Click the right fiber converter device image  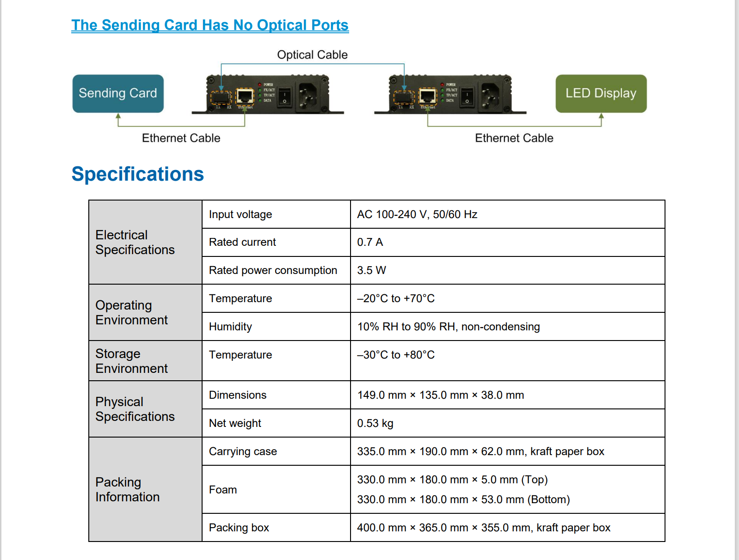coord(450,94)
